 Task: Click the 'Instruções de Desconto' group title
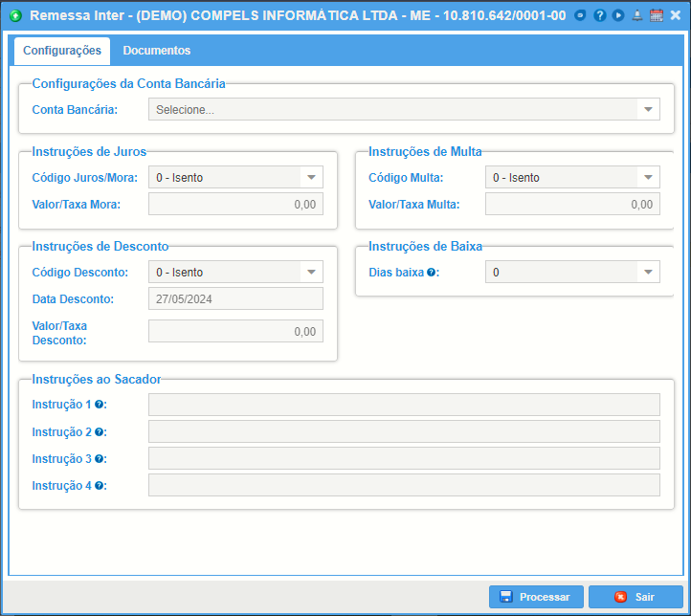pos(100,246)
